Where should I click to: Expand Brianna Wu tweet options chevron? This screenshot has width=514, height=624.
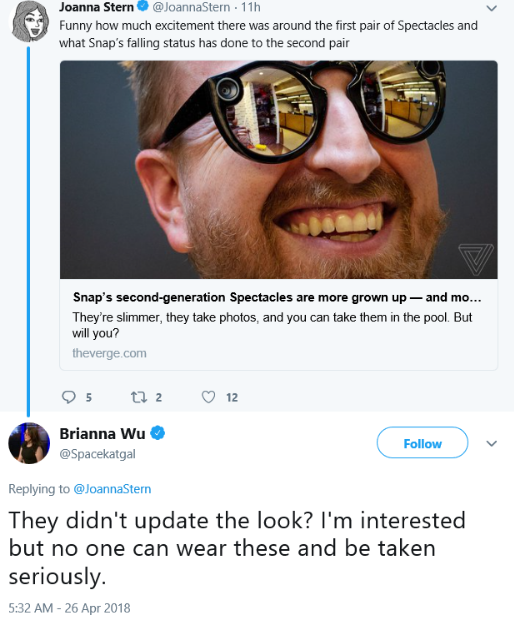click(492, 443)
